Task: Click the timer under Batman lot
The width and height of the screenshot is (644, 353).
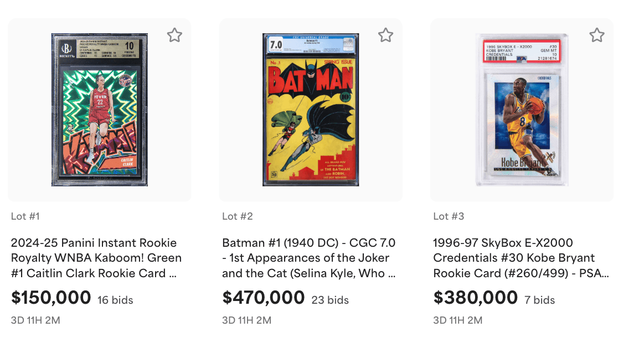Action: (x=246, y=320)
